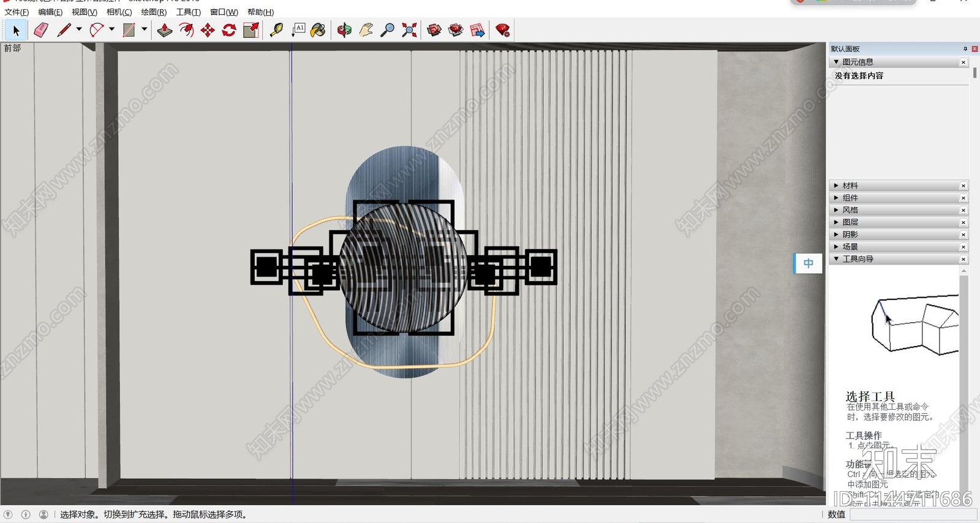980x523 pixels.
Task: Activate the Offset tool
Action: 186,30
